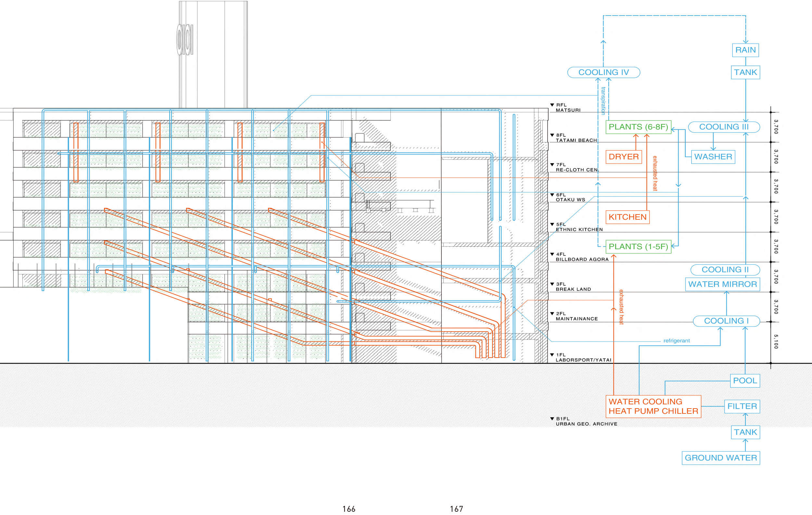This screenshot has width=812, height=515.
Task: Click the WATER MIRROR box
Action: point(722,284)
